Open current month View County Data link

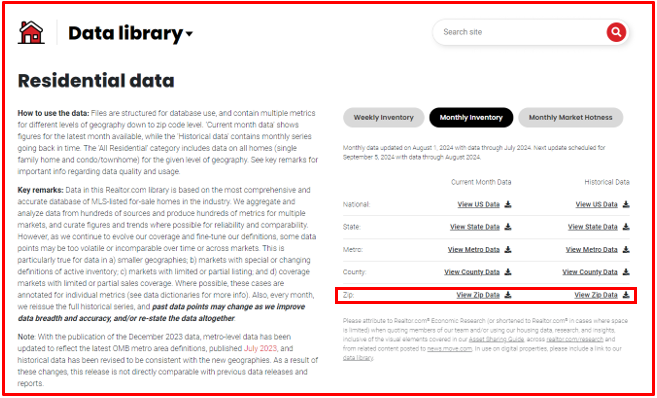pyautogui.click(x=472, y=272)
